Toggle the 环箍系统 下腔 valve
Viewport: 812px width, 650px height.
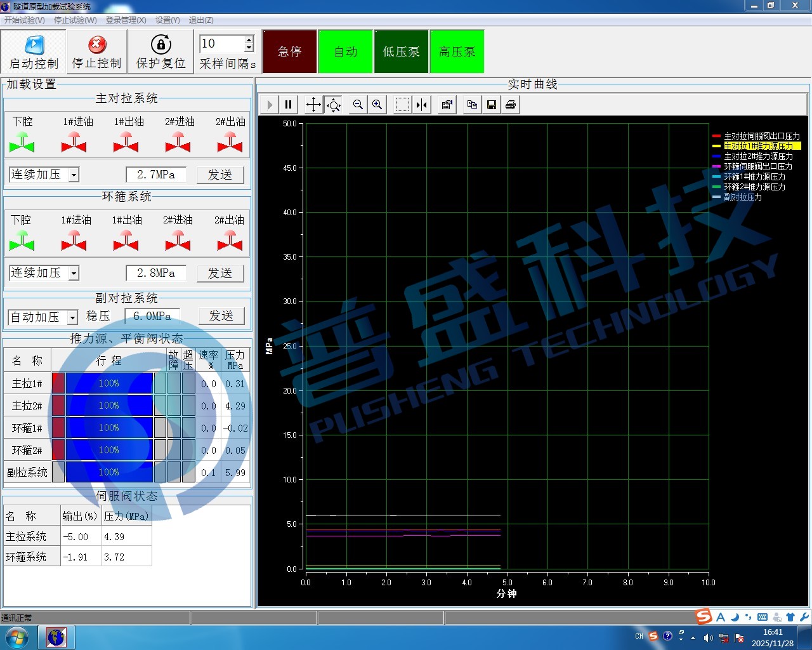tap(22, 241)
